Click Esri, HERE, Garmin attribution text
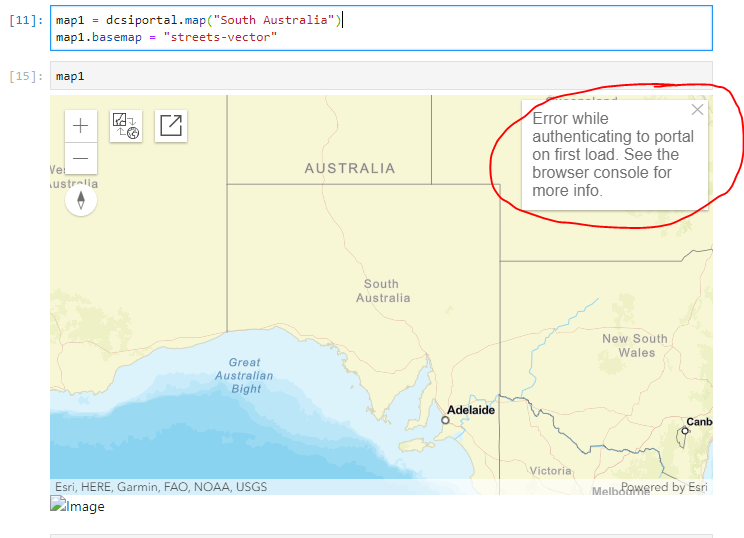 pos(161,487)
